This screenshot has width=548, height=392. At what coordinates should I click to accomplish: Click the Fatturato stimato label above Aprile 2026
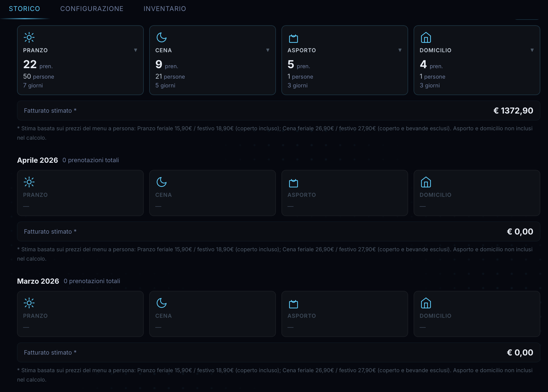tap(50, 111)
